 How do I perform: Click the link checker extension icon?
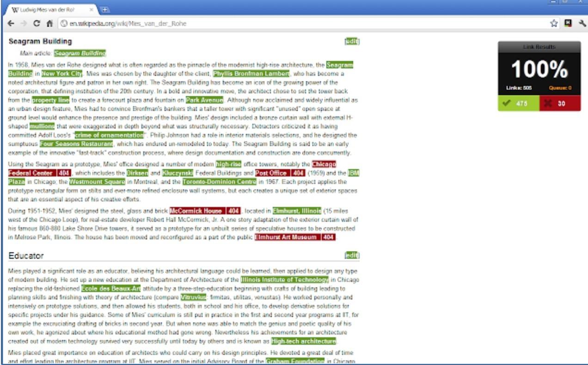(568, 23)
